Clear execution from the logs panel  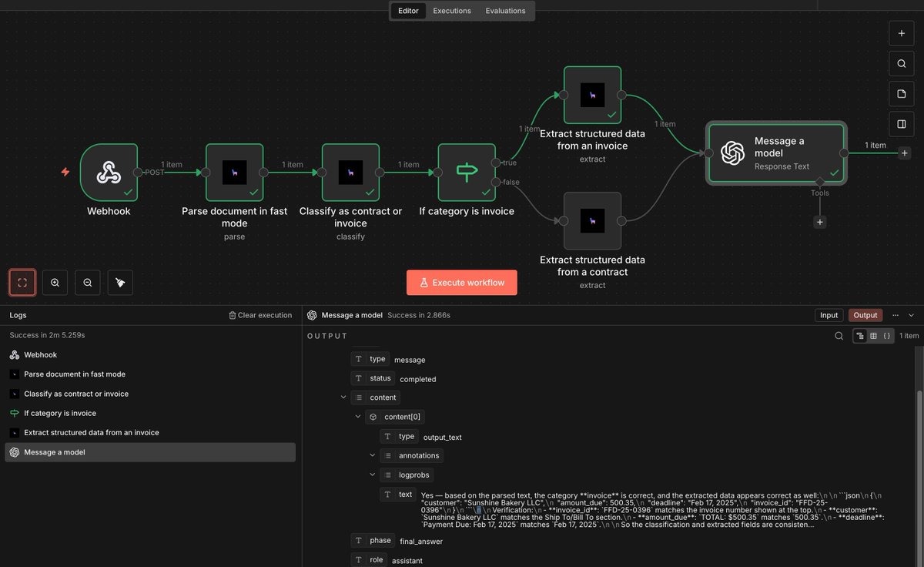tap(260, 315)
